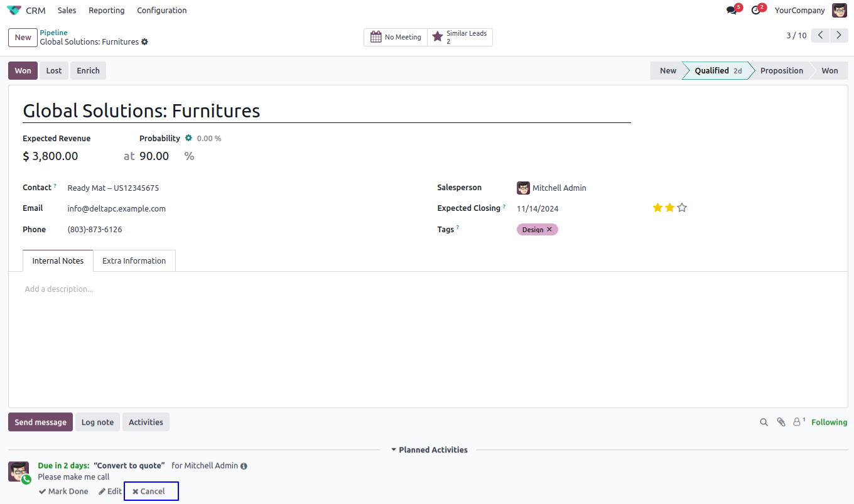Open chatter search magnifier icon
The width and height of the screenshot is (854, 504).
coord(764,422)
